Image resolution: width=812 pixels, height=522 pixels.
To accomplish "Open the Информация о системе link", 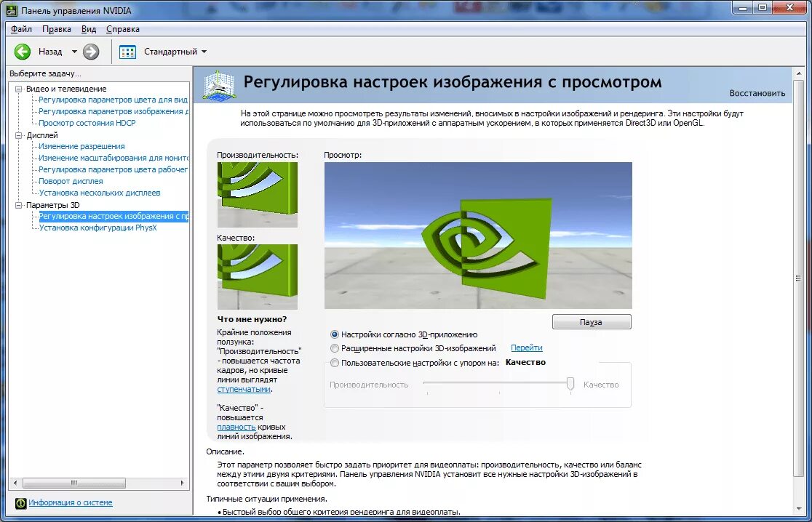I will (x=71, y=502).
